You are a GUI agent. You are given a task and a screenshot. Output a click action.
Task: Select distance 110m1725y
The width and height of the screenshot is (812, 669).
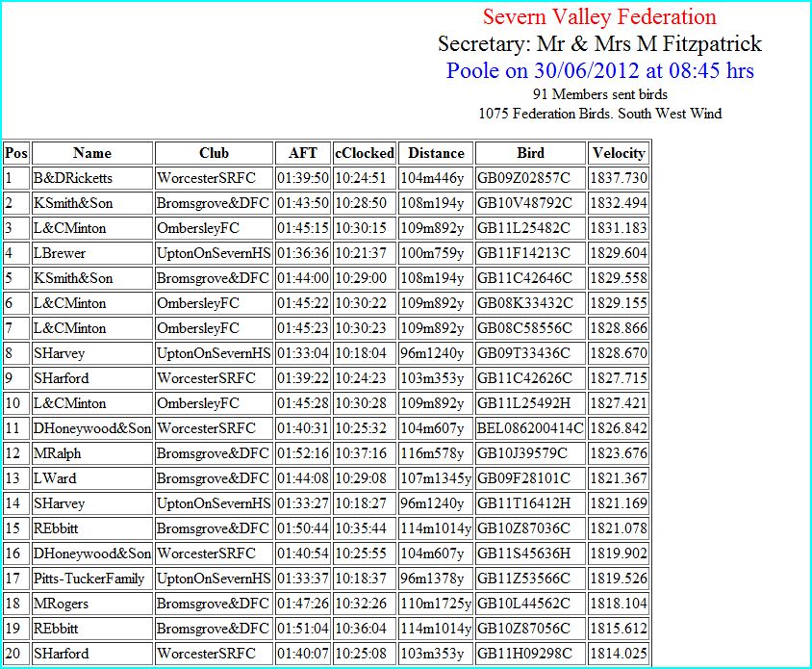436,604
